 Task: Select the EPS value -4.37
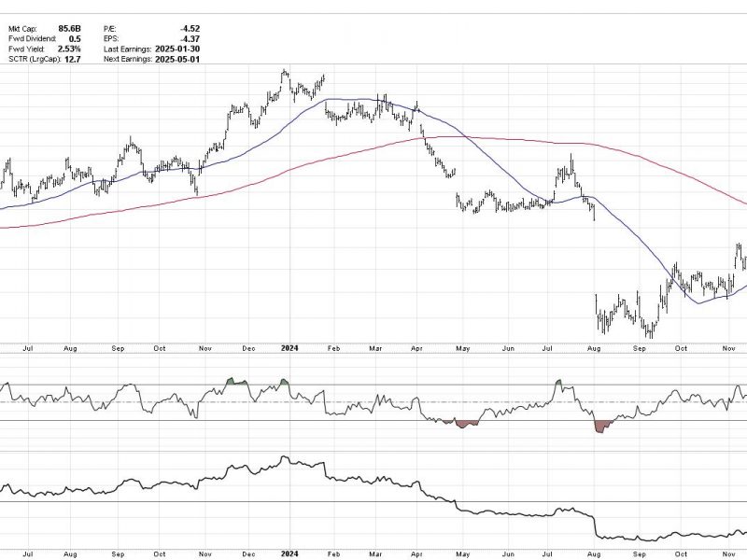coord(190,39)
